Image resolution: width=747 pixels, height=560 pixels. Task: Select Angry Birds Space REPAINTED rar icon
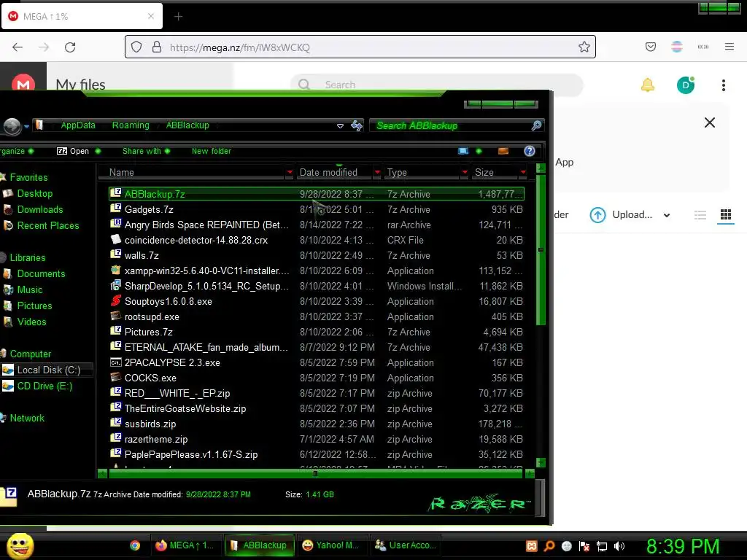pyautogui.click(x=116, y=224)
